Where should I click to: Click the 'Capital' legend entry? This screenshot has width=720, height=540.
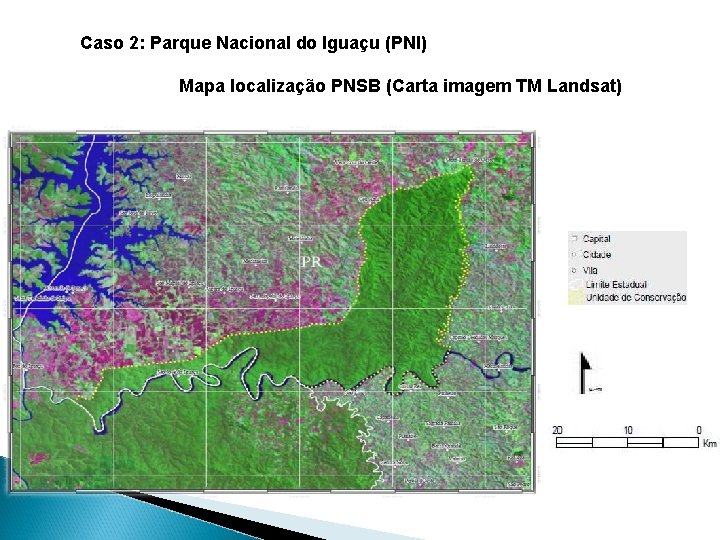pyautogui.click(x=596, y=239)
